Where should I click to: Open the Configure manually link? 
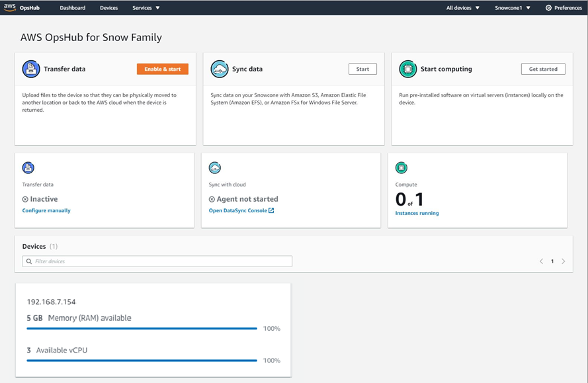pyautogui.click(x=46, y=210)
